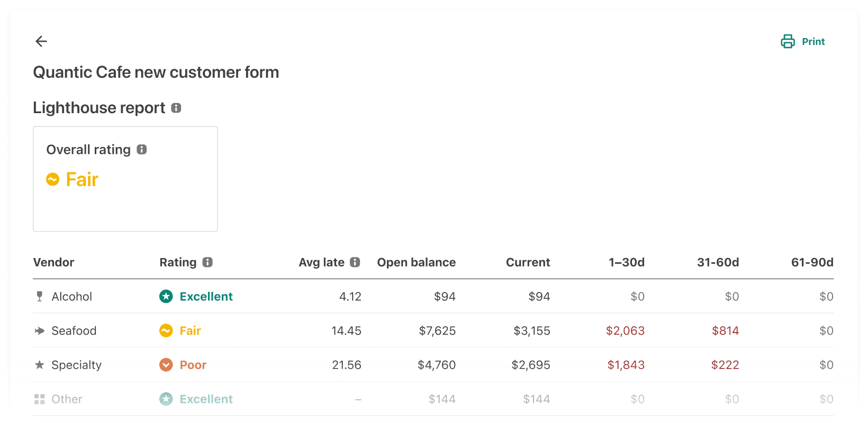Viewport: 868px width, 423px height.
Task: Click the Alcohol wine glass icon
Action: [39, 297]
